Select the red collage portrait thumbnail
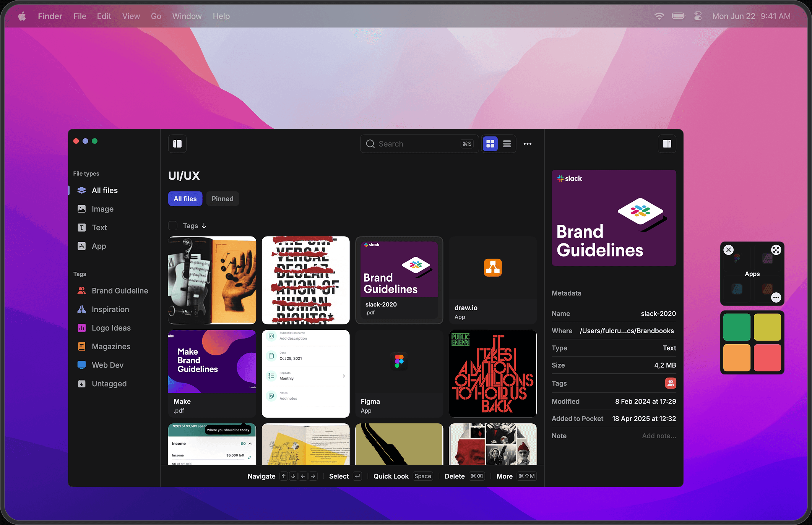 [493, 444]
